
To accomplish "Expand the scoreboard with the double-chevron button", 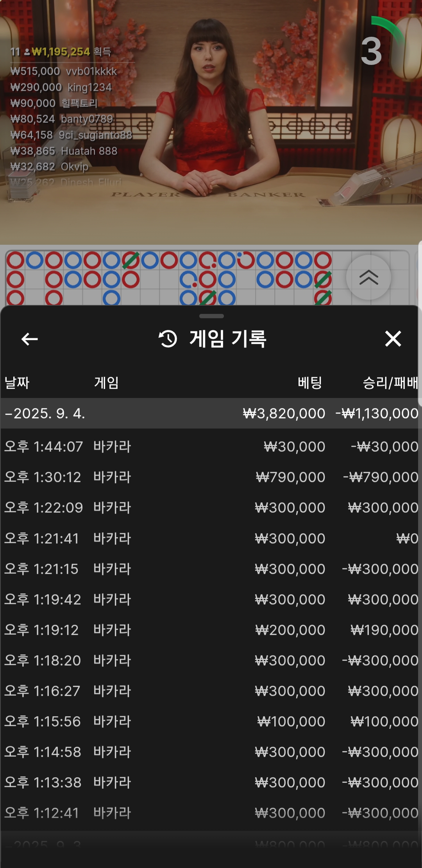I will [368, 278].
